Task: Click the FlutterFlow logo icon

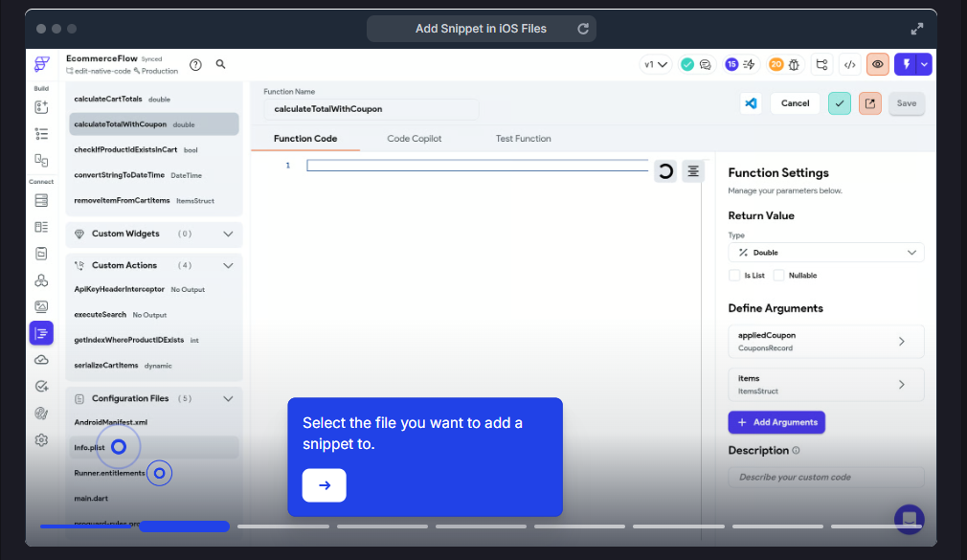Action: (41, 63)
